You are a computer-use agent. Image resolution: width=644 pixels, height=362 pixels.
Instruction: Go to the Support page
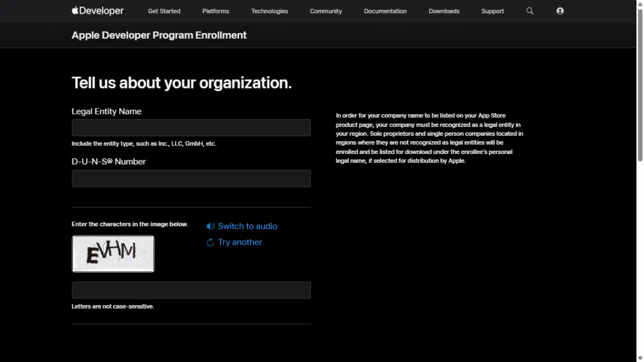[x=493, y=11]
